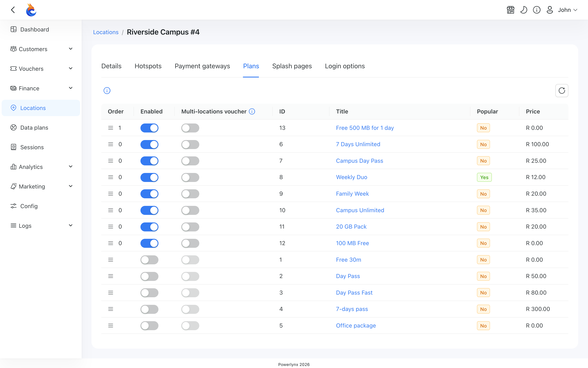Viewport: 588px width, 368px height.
Task: Disable the Free 500 MB for 1 day plan
Action: coord(149,128)
